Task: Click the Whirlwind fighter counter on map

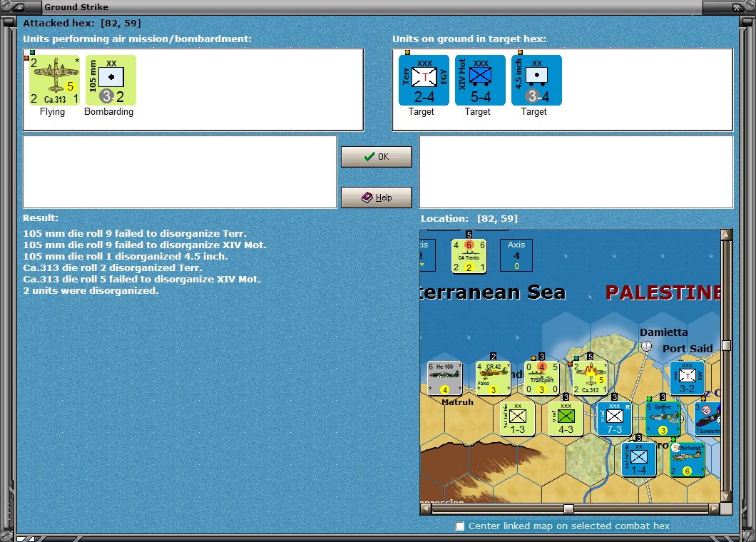Action: [x=687, y=460]
